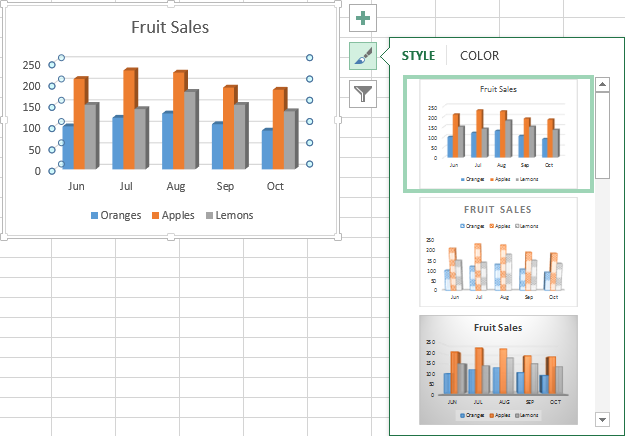Switch to the STYLE tab

pos(418,56)
